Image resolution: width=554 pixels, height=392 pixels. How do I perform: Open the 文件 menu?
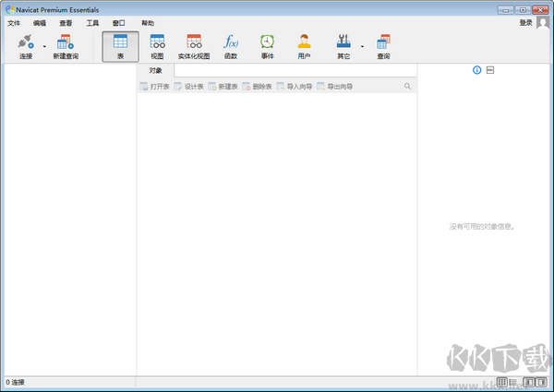pos(14,23)
